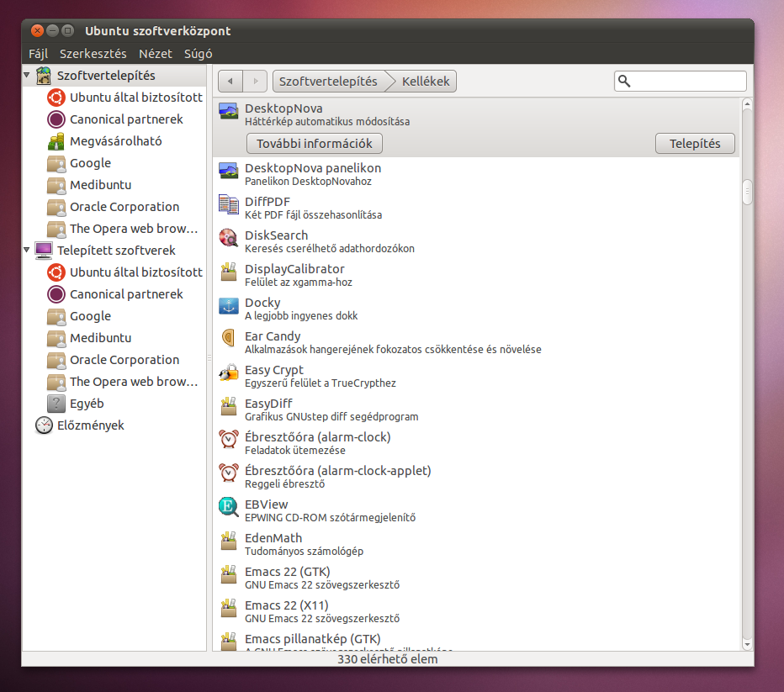Collapse the Szoftvertelepítés tree section

pos(27,75)
